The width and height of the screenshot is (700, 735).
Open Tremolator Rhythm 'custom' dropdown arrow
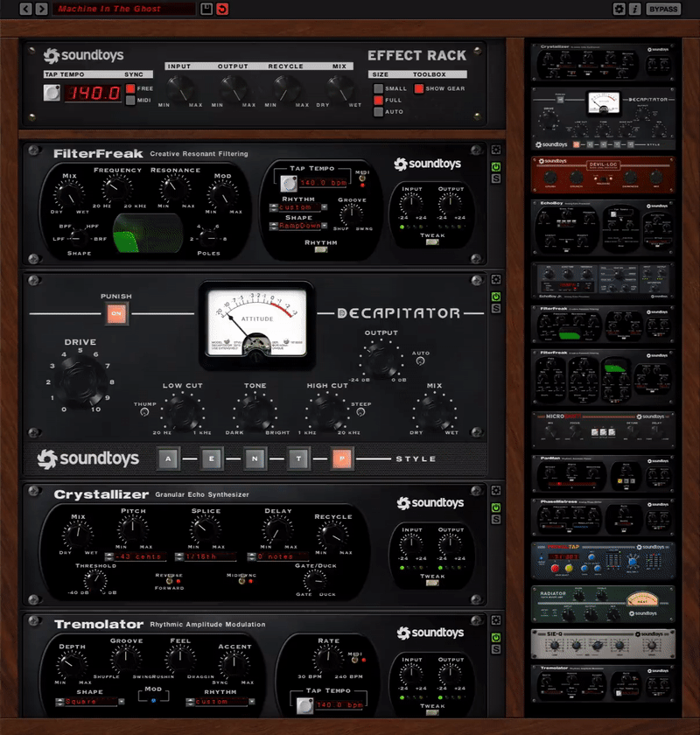point(252,702)
